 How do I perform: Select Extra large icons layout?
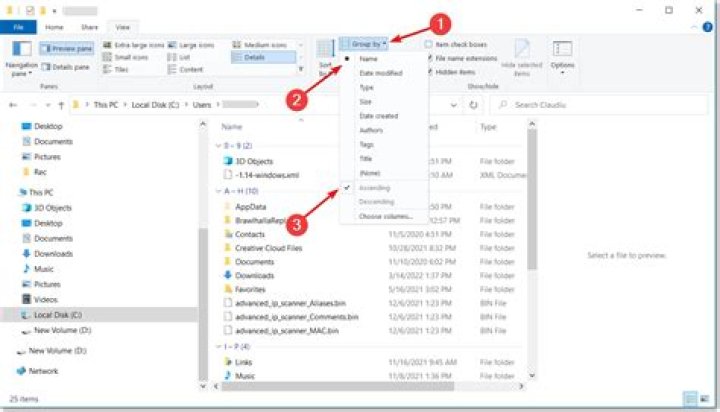coord(138,45)
